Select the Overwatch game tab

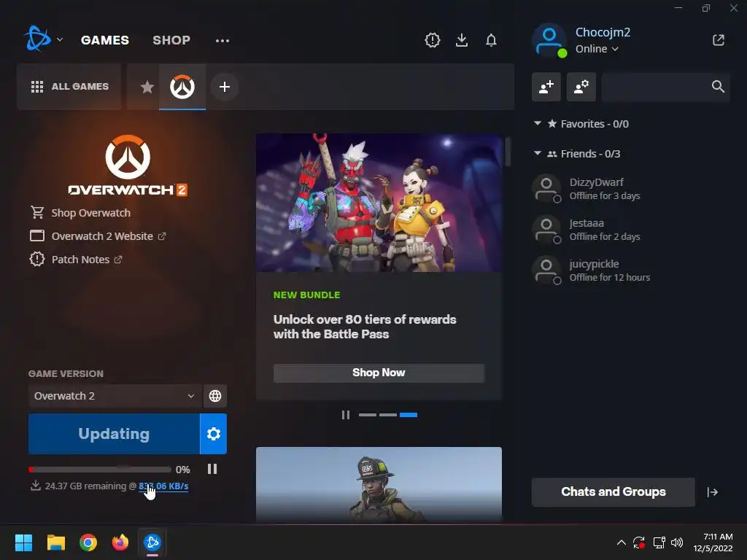[182, 87]
